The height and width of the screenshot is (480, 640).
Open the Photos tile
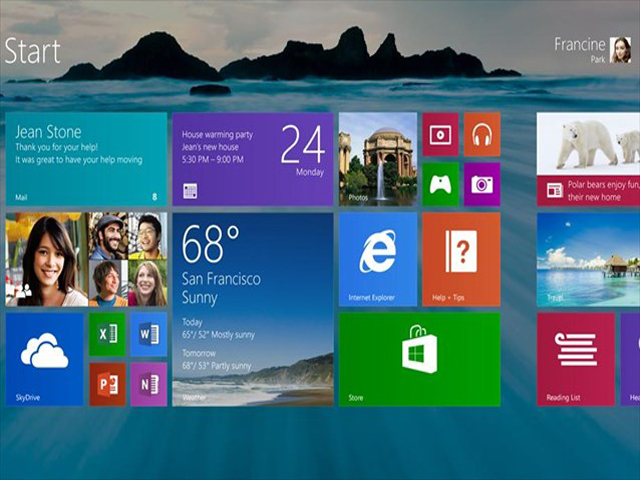point(377,159)
